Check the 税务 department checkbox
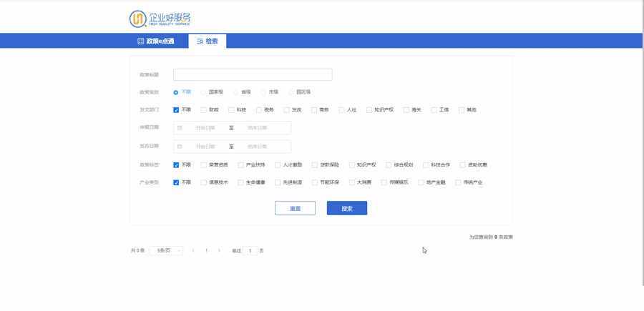 click(259, 110)
